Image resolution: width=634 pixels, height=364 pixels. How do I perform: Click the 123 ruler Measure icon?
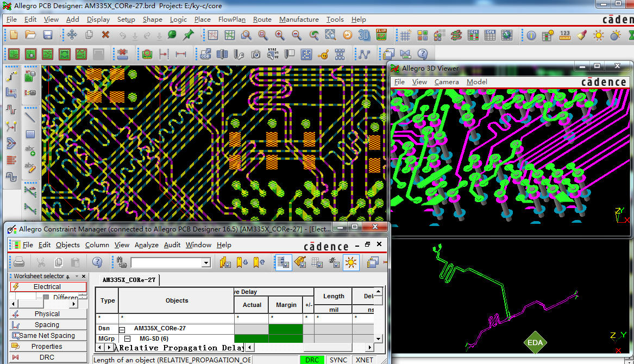pos(565,35)
